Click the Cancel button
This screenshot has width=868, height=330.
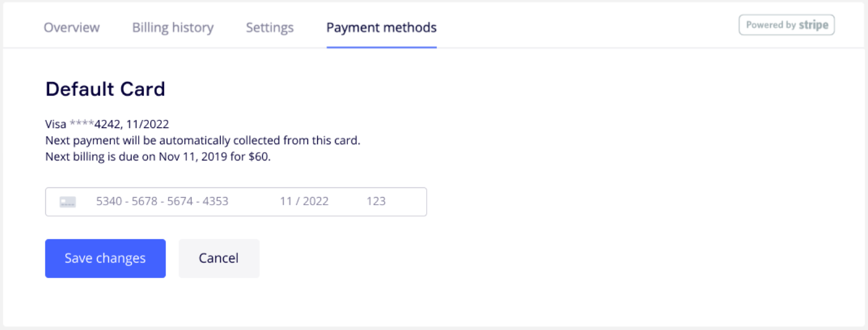[218, 258]
